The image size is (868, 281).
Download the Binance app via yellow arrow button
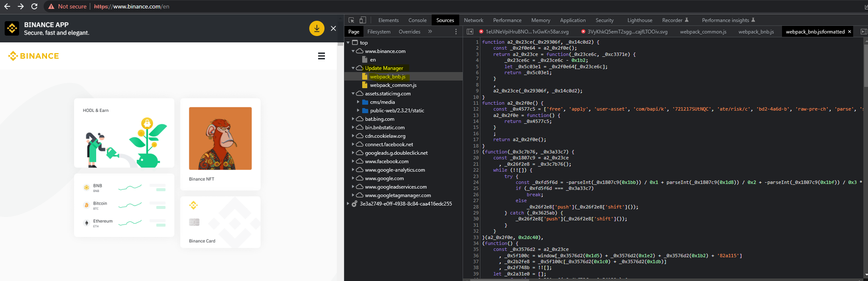[317, 28]
